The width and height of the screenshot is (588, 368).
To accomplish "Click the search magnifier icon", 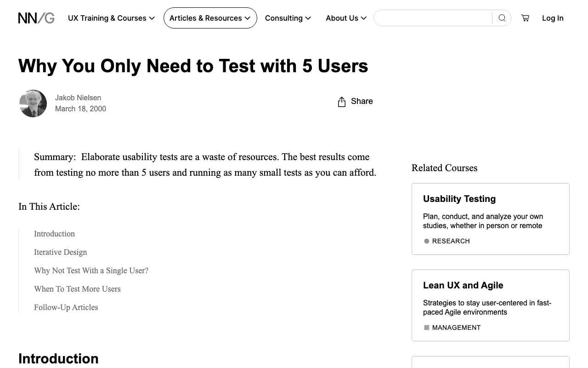I will click(502, 18).
